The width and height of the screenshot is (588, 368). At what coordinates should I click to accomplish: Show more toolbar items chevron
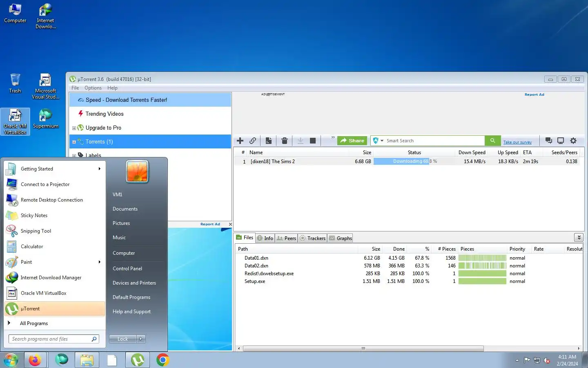[x=333, y=137]
